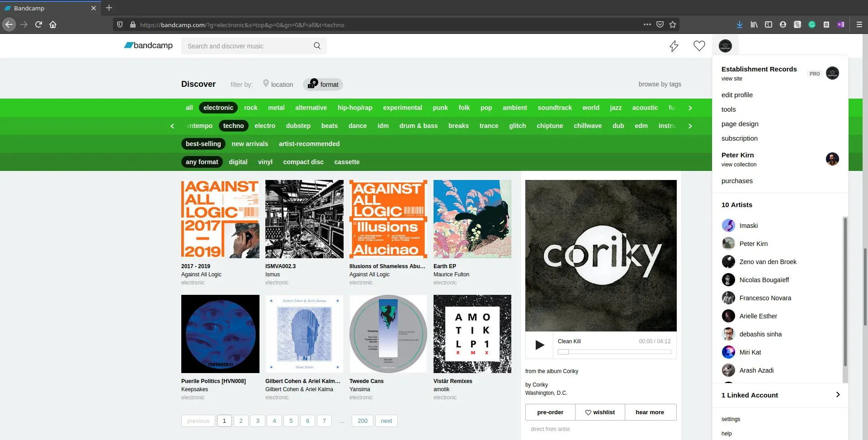Click the Arielle Esther avatar
Screen dimensions: 868x440
coord(728,316)
